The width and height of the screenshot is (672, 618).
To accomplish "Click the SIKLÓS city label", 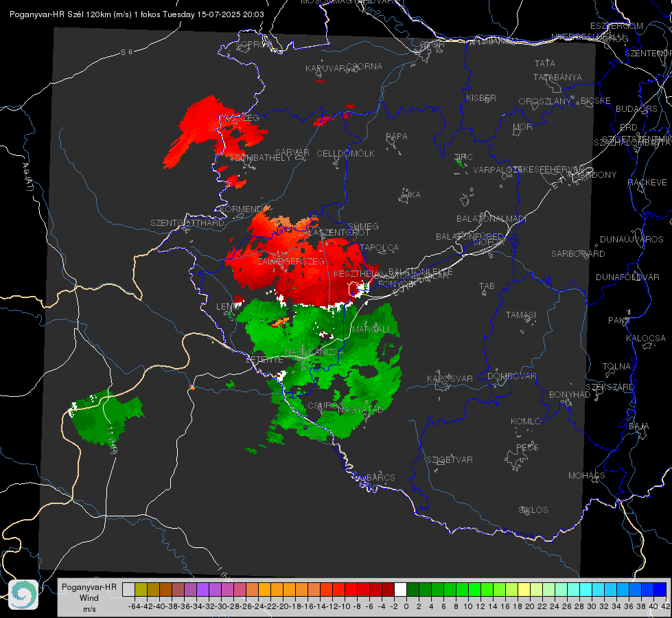I will tap(533, 510).
